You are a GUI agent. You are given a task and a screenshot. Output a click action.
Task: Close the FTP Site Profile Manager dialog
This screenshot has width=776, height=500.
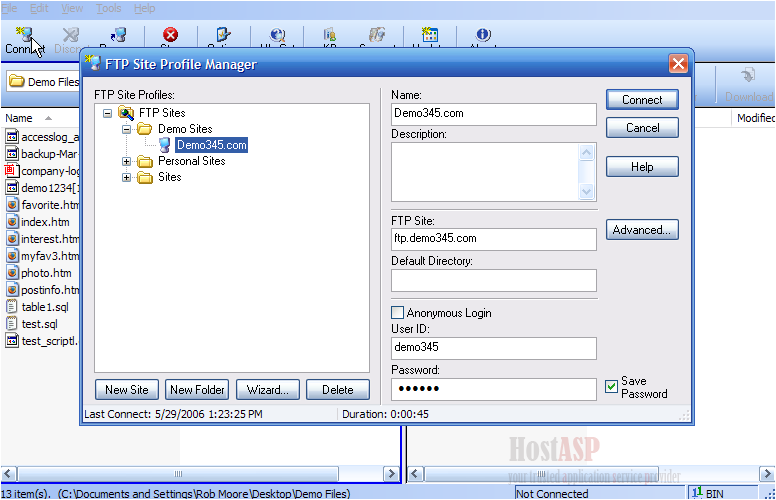pos(678,63)
